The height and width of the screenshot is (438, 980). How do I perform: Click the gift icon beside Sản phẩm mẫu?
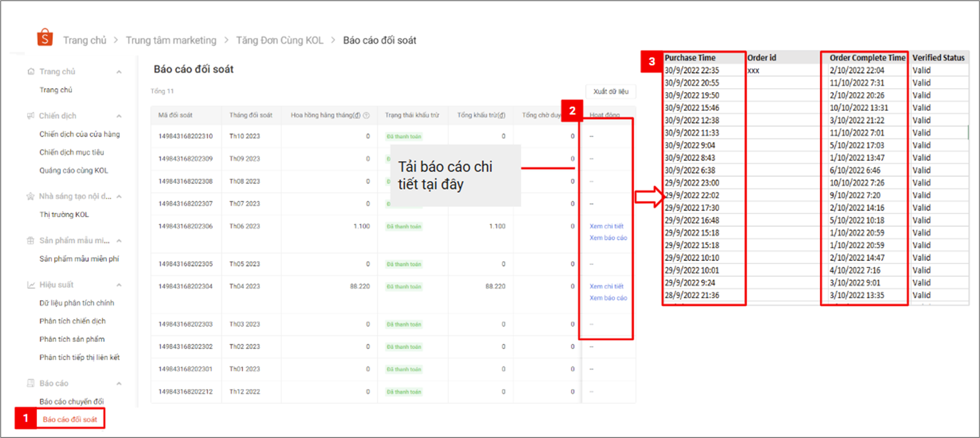(x=31, y=241)
